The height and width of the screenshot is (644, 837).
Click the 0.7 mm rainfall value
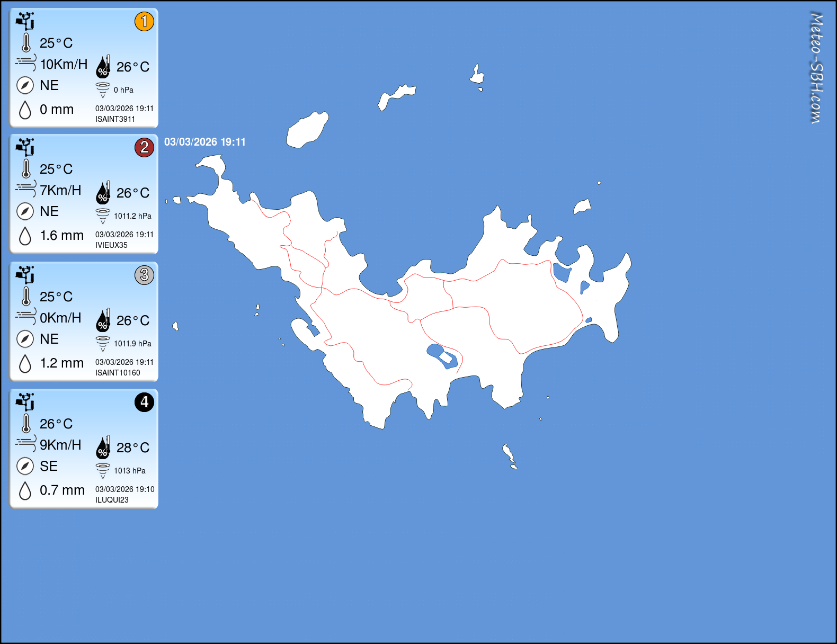tap(62, 490)
